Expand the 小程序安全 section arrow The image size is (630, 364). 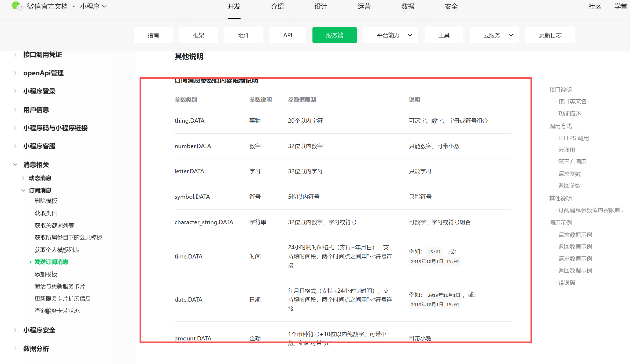tap(15, 330)
